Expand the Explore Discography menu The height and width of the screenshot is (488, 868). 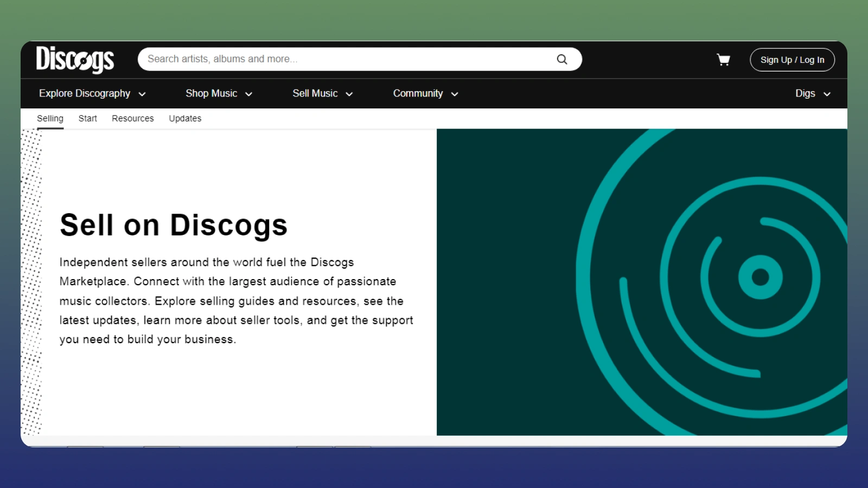(92, 93)
